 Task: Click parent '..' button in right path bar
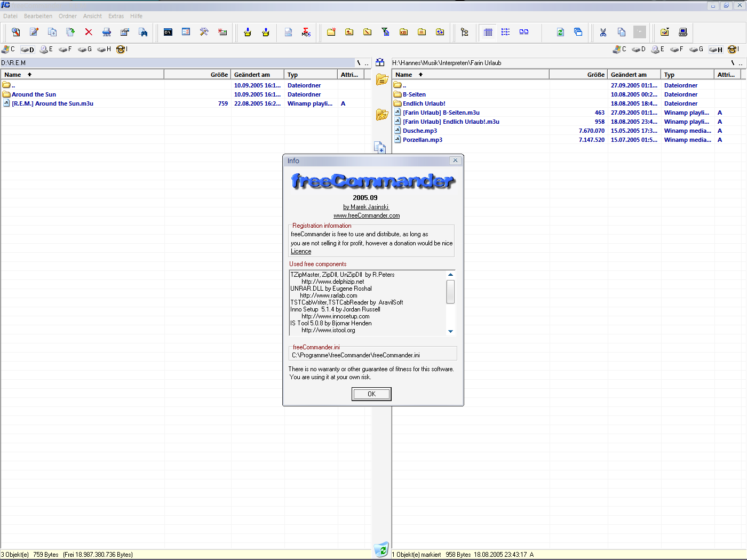pyautogui.click(x=741, y=63)
